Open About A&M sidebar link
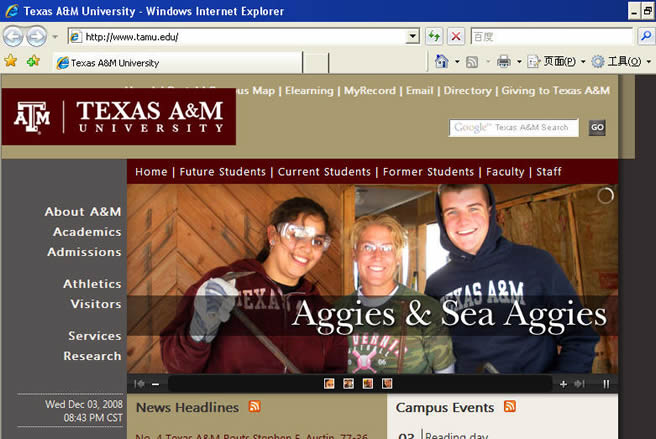656x439 pixels. 83,212
